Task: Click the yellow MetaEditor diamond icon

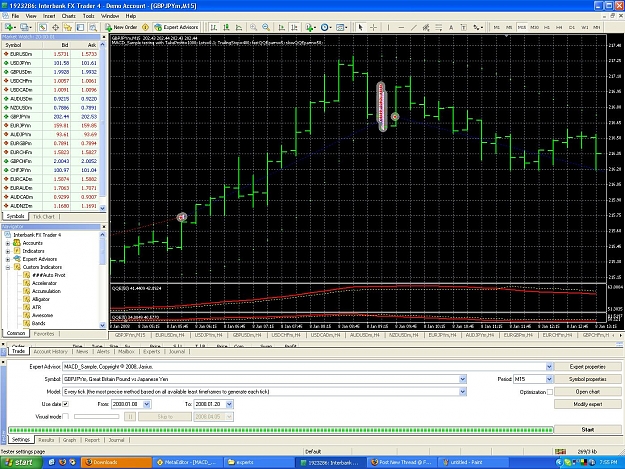Action: click(x=145, y=27)
